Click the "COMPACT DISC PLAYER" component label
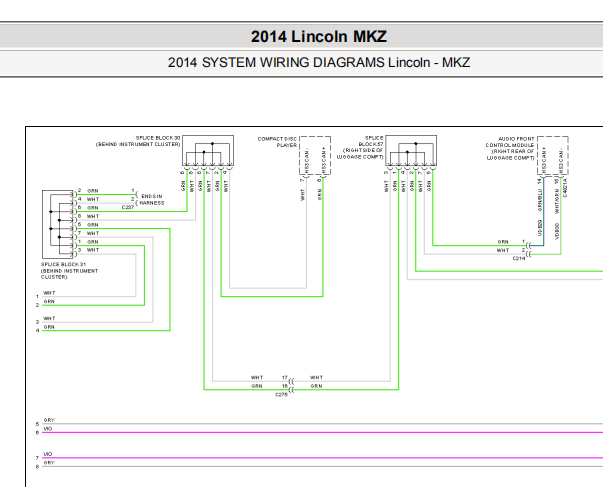 pyautogui.click(x=277, y=142)
